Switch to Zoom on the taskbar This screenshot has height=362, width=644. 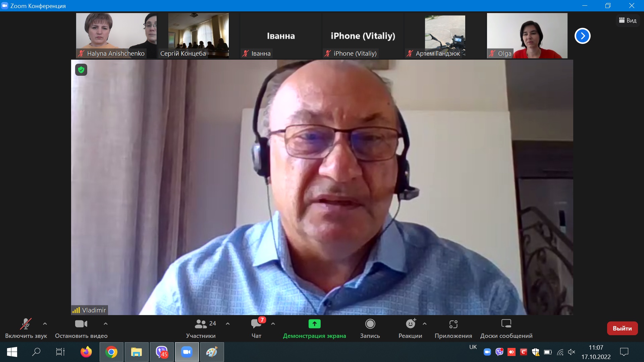point(187,352)
